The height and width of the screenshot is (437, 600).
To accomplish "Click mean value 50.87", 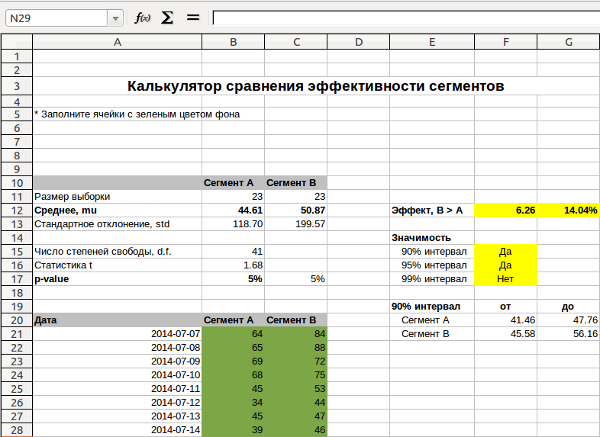I will (x=313, y=210).
